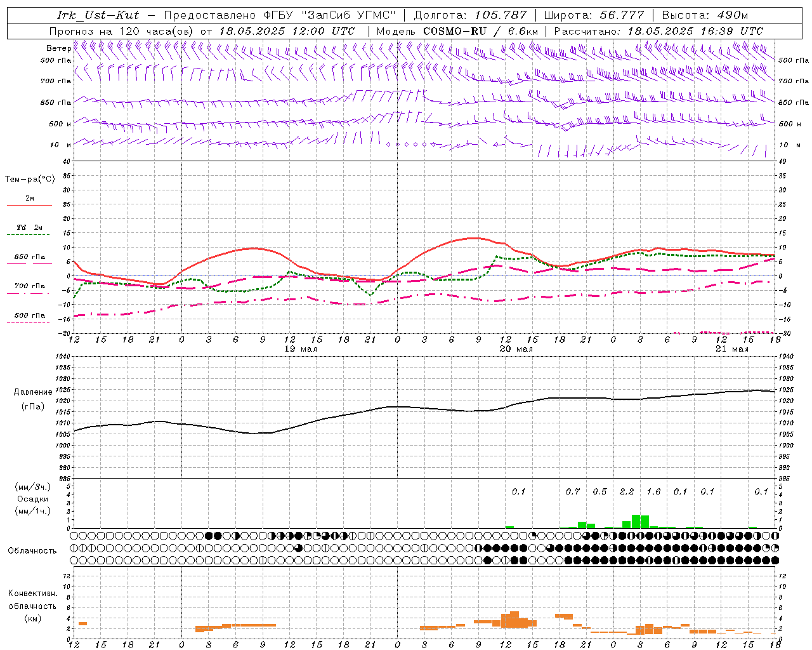The width and height of the screenshot is (812, 650).
Task: Click the 1.6 three-hour precipitation value
Action: [653, 492]
